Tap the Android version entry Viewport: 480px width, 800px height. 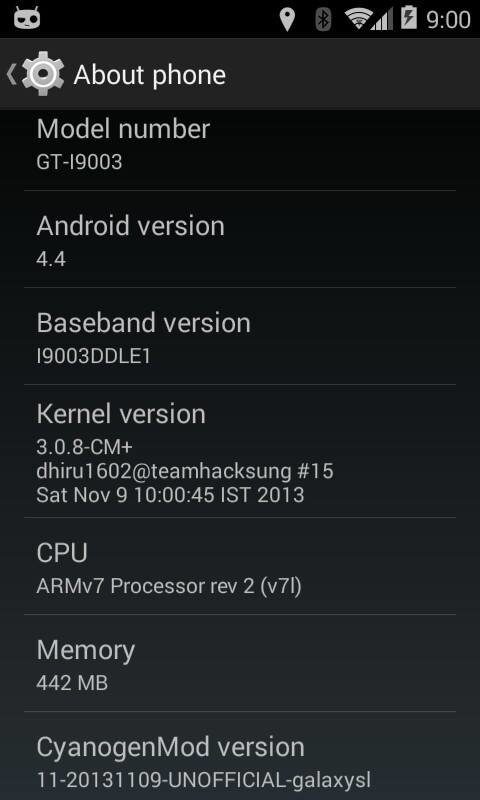[x=240, y=239]
